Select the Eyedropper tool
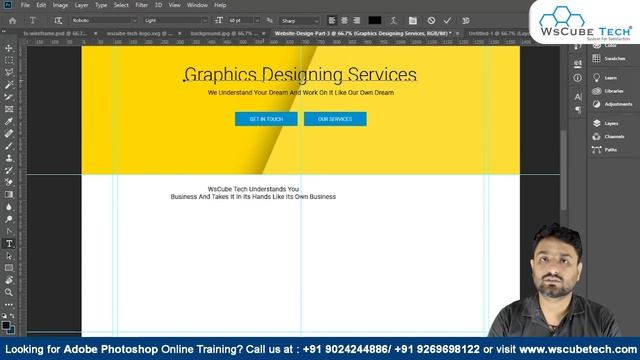The width and height of the screenshot is (640, 360). tap(9, 121)
